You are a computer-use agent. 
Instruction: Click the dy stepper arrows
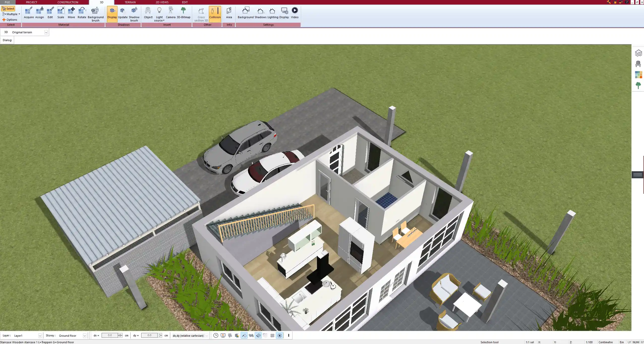160,335
